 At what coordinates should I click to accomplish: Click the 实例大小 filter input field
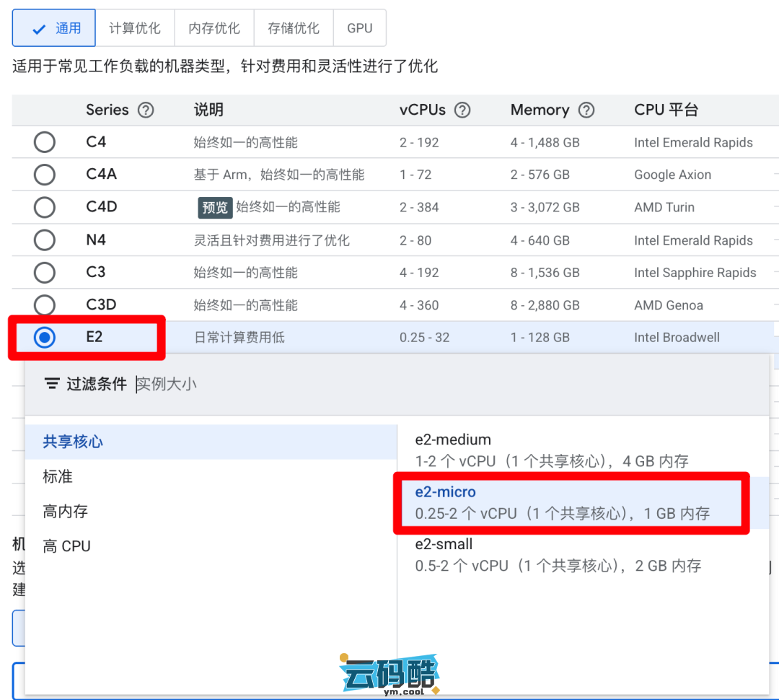[289, 384]
